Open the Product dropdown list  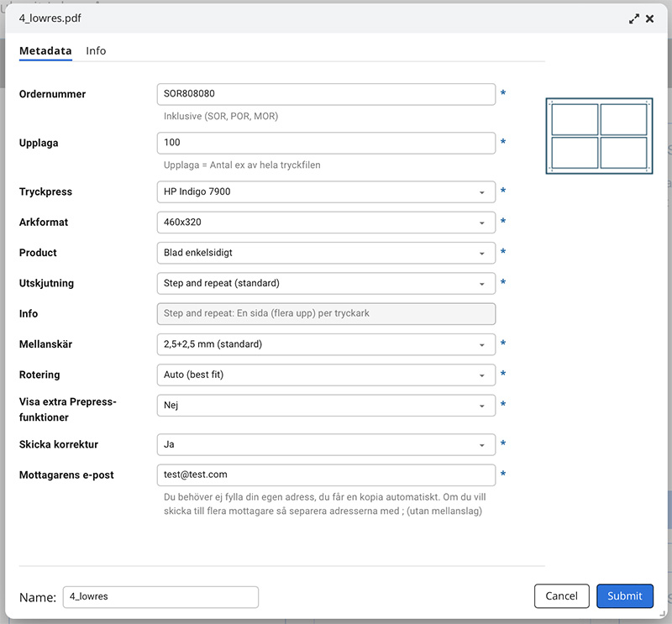326,253
